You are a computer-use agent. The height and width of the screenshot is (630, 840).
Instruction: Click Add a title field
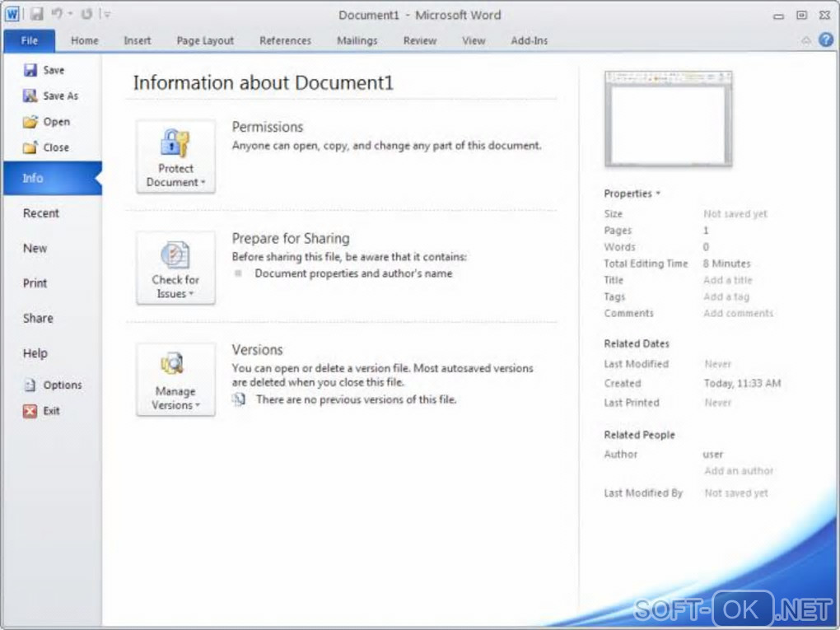click(727, 280)
